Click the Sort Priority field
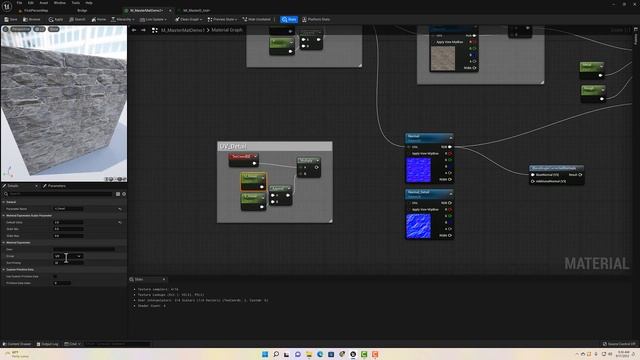 (68, 263)
